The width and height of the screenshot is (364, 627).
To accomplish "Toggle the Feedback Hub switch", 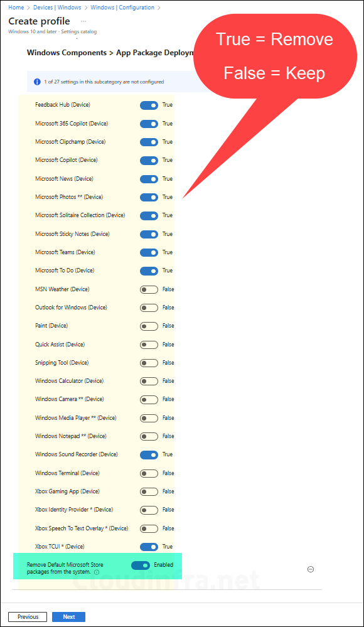I will 149,105.
